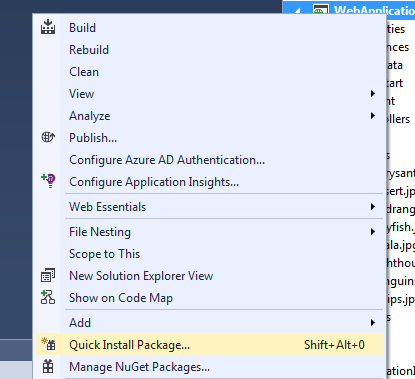Image resolution: width=415 pixels, height=379 pixels.
Task: Click the Build icon in the menu
Action: (x=48, y=27)
